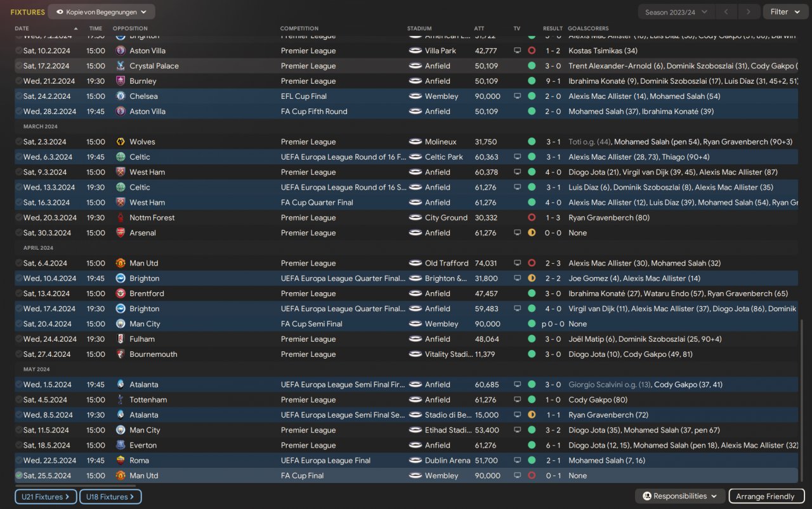
Task: Click the stadium icon beside Molineux
Action: pyautogui.click(x=416, y=142)
